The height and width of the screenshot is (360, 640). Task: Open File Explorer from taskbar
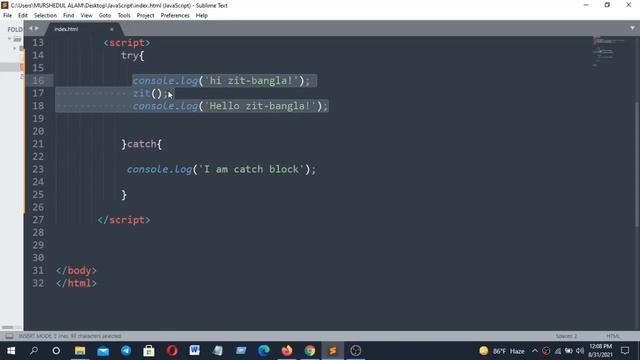(80, 351)
